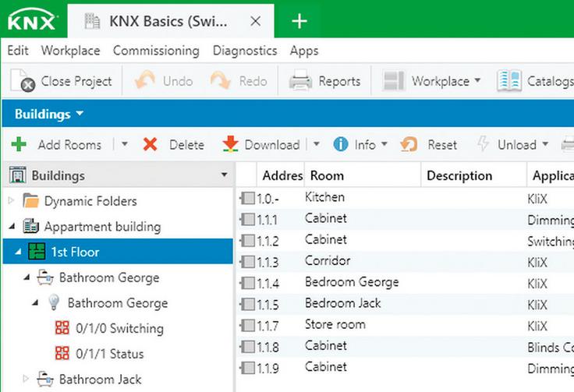Open the Info dropdown
574x392 pixels.
coord(383,145)
